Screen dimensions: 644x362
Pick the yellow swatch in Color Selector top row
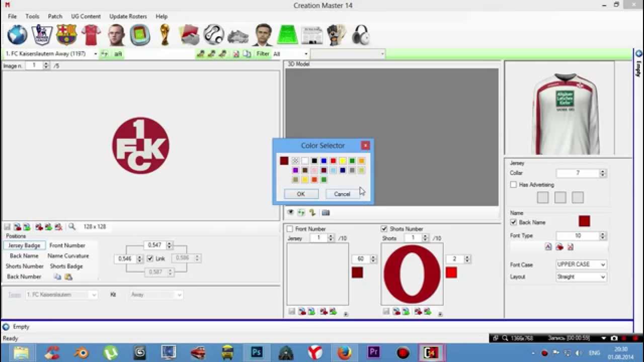tap(343, 161)
